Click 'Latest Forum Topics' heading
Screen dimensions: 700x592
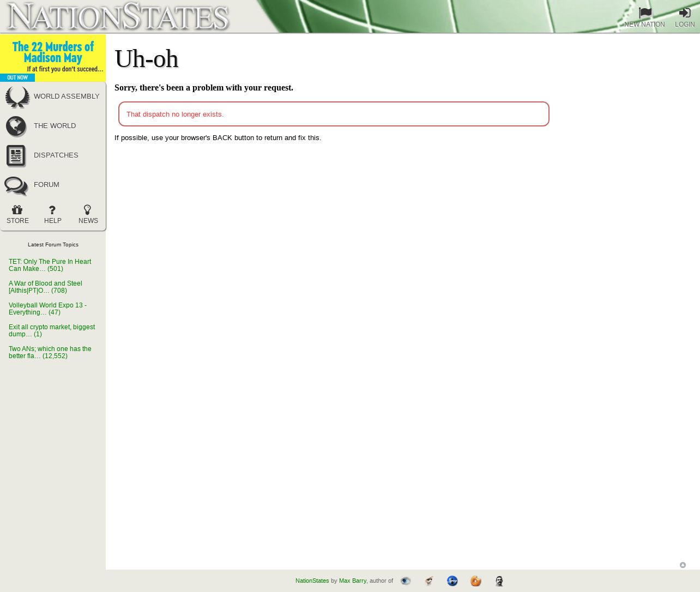point(53,245)
